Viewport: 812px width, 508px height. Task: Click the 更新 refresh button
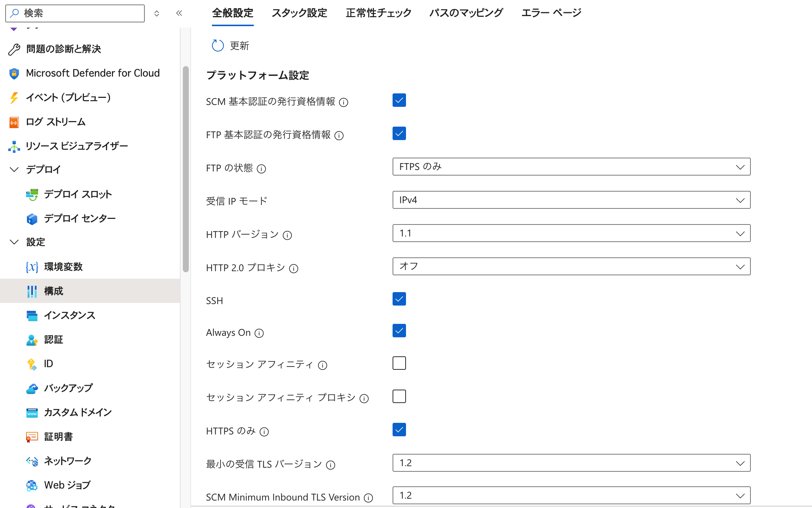pyautogui.click(x=230, y=46)
